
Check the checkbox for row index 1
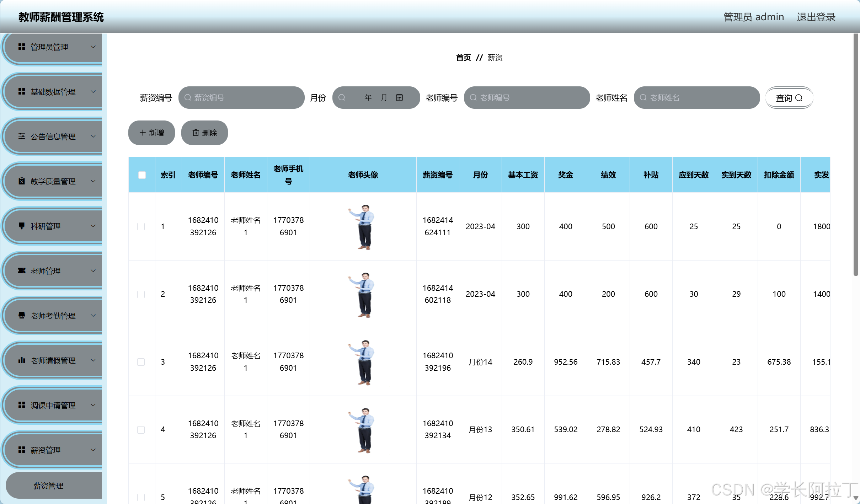(141, 226)
